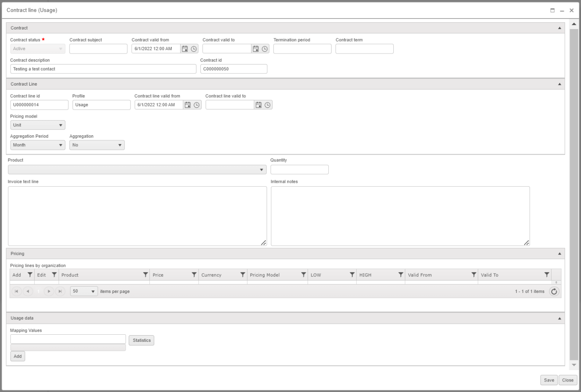Image resolution: width=581 pixels, height=392 pixels.
Task: Open time picker for Contract valid to
Action: [265, 49]
